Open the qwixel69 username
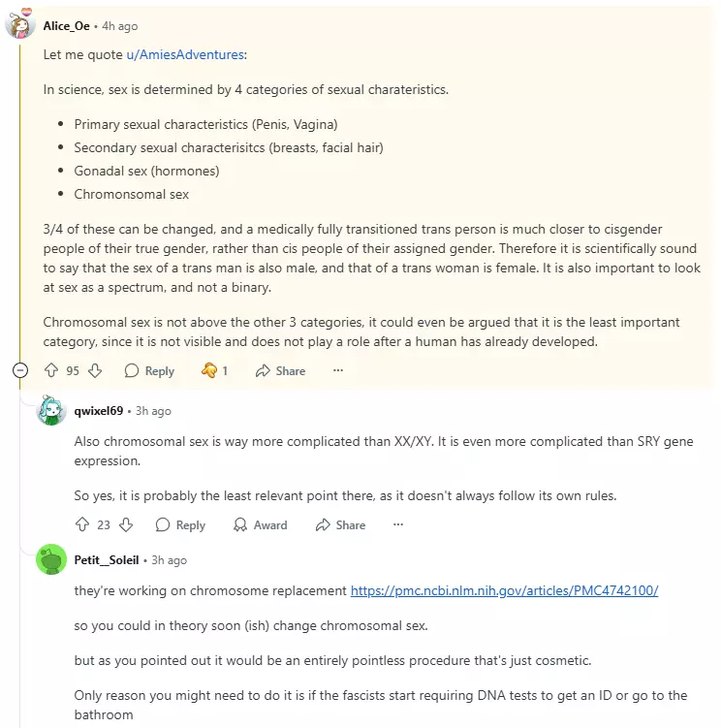This screenshot has height=728, width=721. [99, 410]
